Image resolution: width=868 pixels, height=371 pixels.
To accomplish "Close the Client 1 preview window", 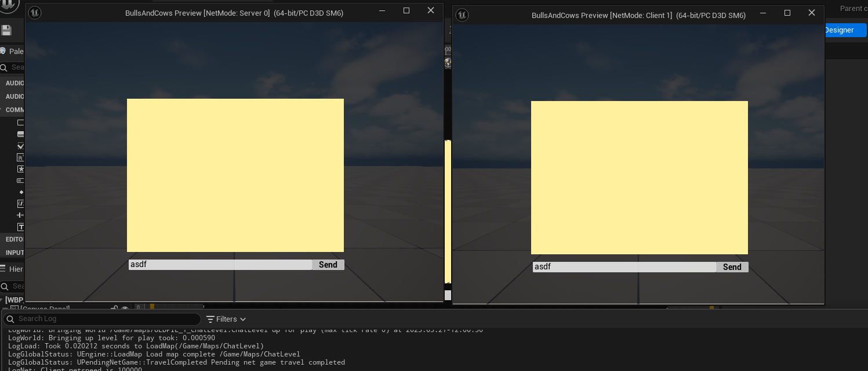I will (812, 13).
